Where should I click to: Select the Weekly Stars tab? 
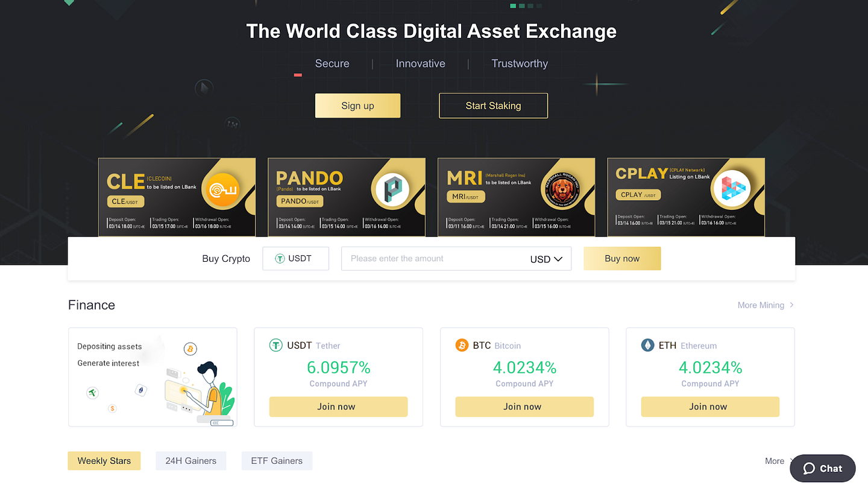coord(104,461)
